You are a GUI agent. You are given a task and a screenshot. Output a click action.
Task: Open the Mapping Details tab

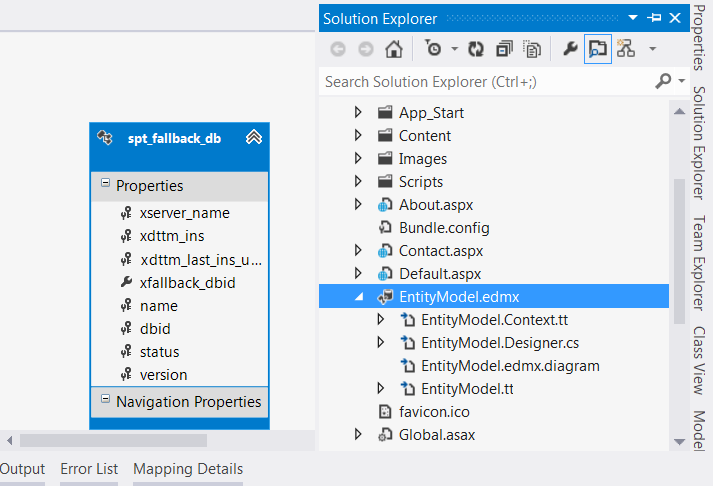coord(187,468)
